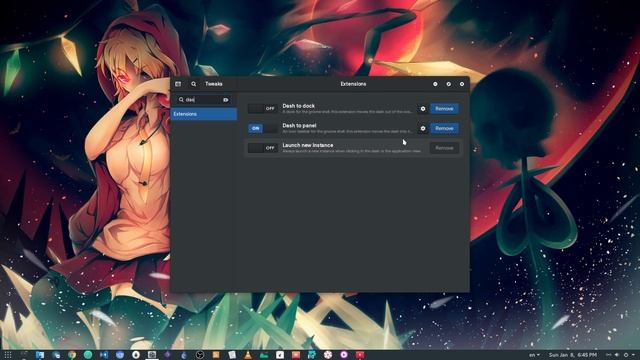Viewport: 640px width, 360px height.
Task: Open the purple round disc icon in taskbar
Action: tap(344, 355)
